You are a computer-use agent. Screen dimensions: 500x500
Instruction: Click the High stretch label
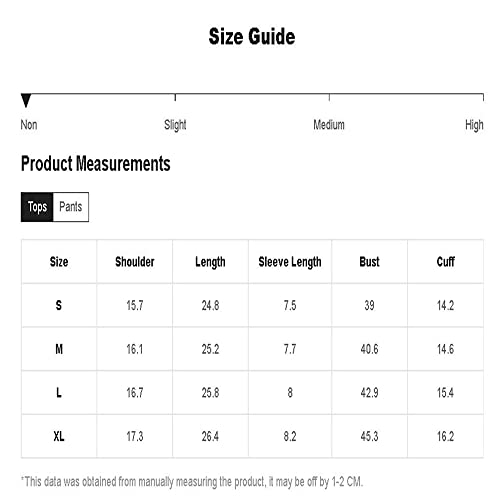(x=474, y=125)
